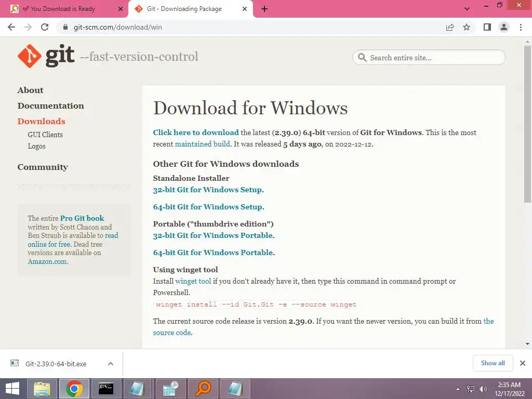Click the page vertical scrollbar thumb
This screenshot has width=532, height=399.
click(528, 124)
